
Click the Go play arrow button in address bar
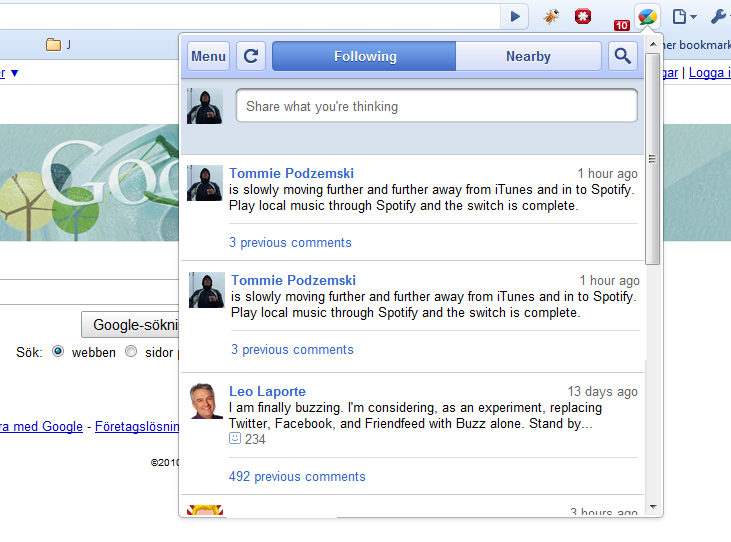515,17
